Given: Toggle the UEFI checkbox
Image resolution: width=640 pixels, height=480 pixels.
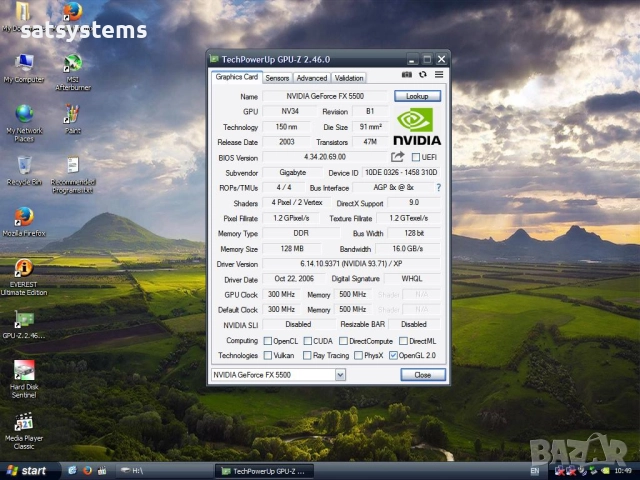Looking at the screenshot, I should 415,157.
